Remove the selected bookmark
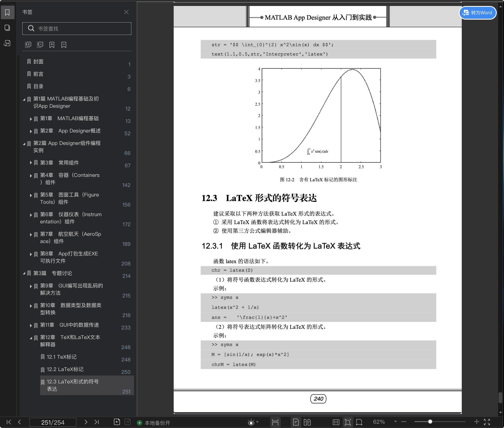Image resolution: width=504 pixels, height=428 pixels. tap(64, 44)
